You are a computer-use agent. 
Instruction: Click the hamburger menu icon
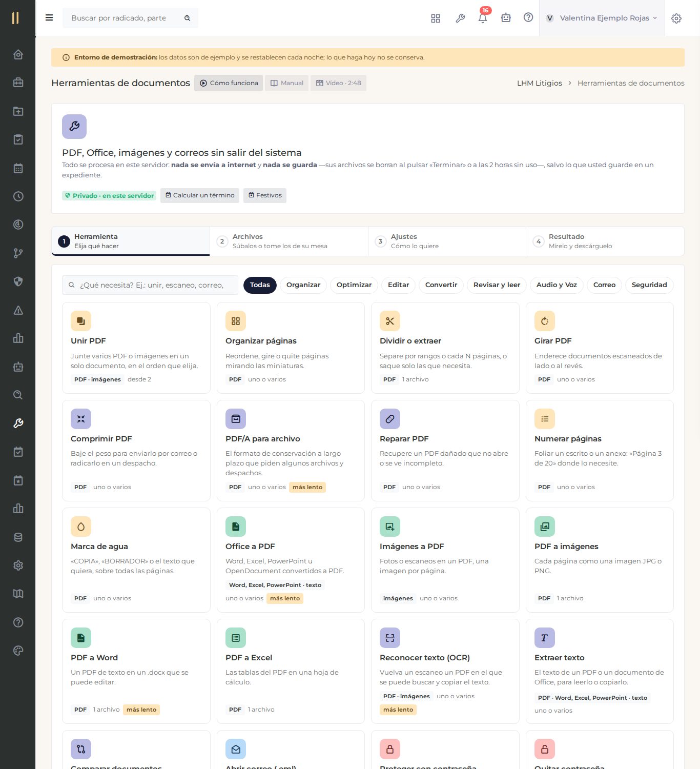[49, 18]
